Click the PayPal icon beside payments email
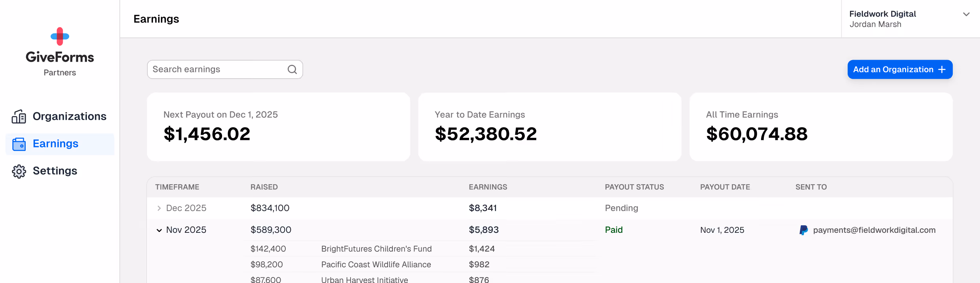The height and width of the screenshot is (283, 980). [x=803, y=230]
